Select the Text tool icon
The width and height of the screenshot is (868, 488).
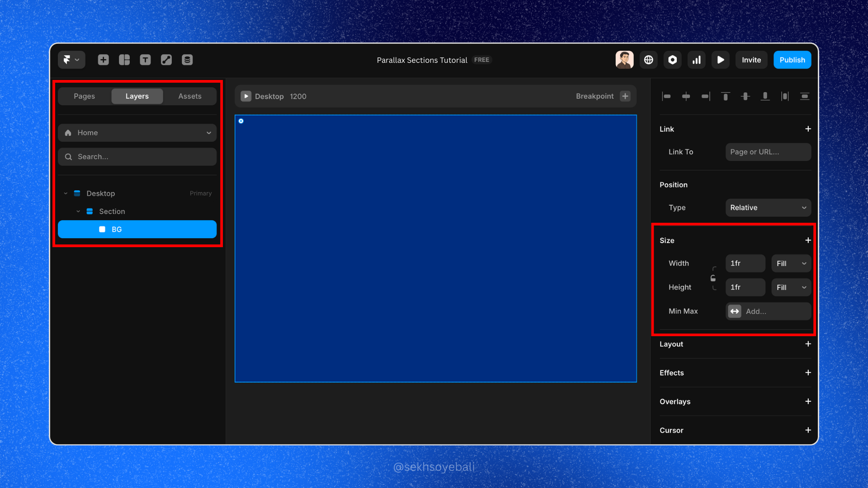click(145, 60)
